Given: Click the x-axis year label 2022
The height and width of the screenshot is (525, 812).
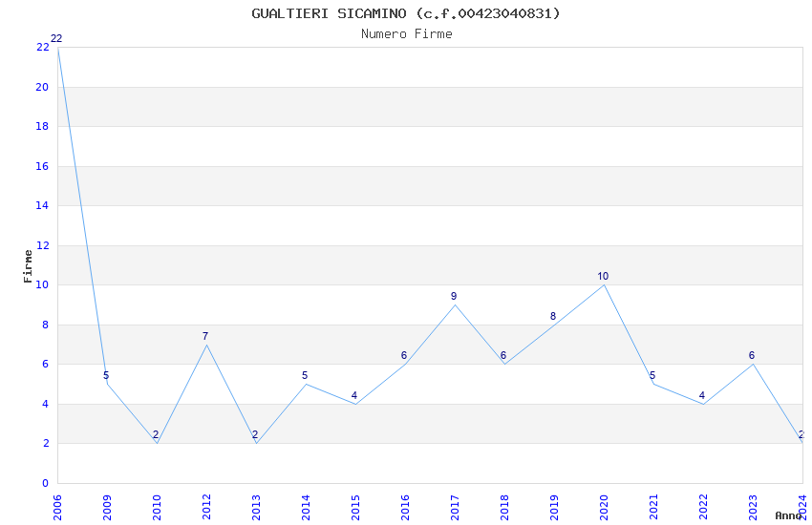Looking at the screenshot, I should pos(703,507).
